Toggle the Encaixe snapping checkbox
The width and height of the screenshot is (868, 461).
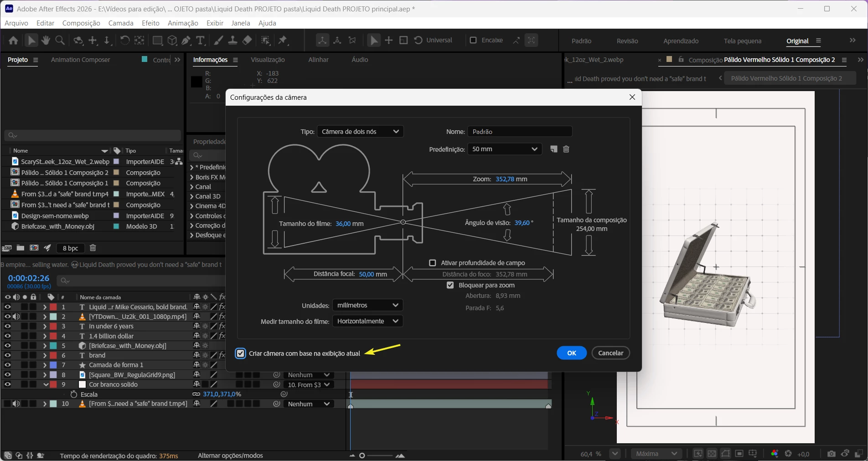[x=473, y=40]
